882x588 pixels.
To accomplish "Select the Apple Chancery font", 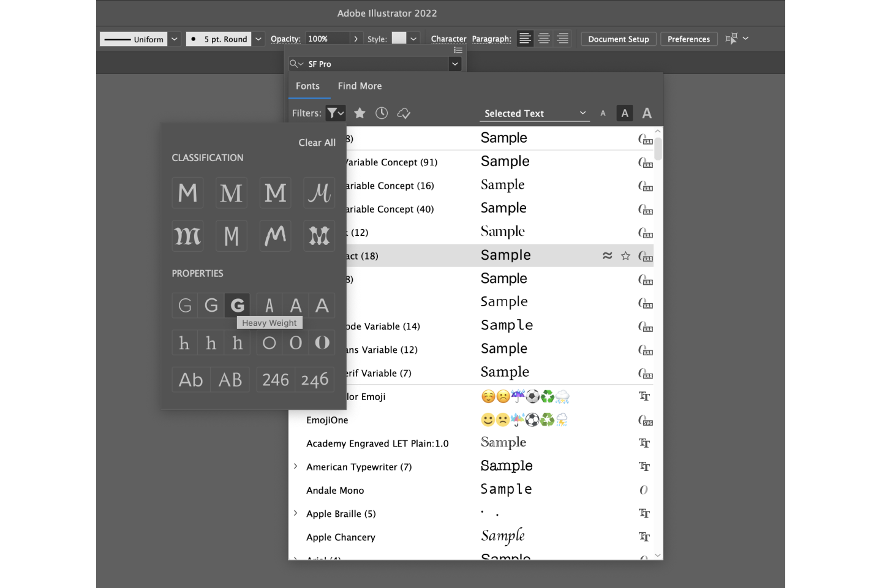I will tap(341, 537).
